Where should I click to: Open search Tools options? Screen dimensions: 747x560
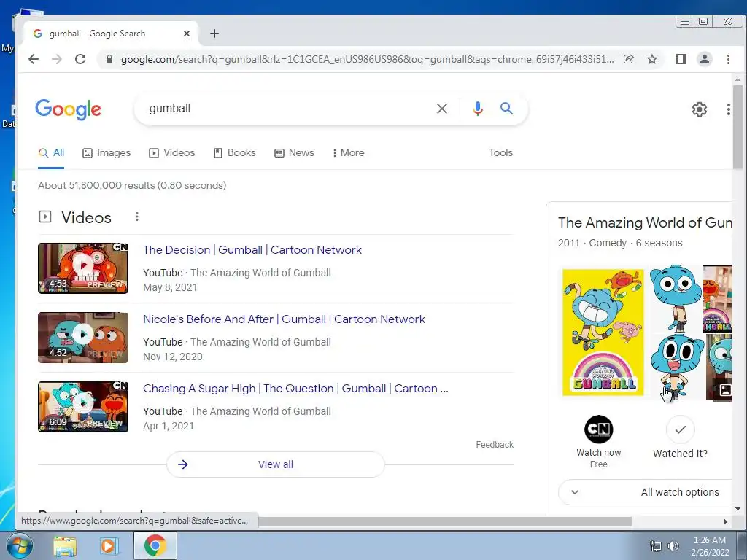coord(500,153)
